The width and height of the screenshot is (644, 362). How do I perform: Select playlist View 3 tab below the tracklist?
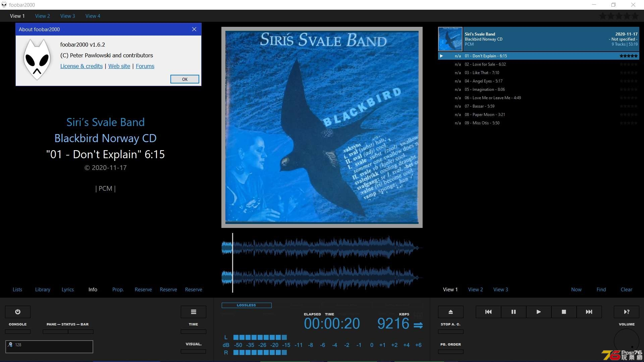click(x=501, y=289)
